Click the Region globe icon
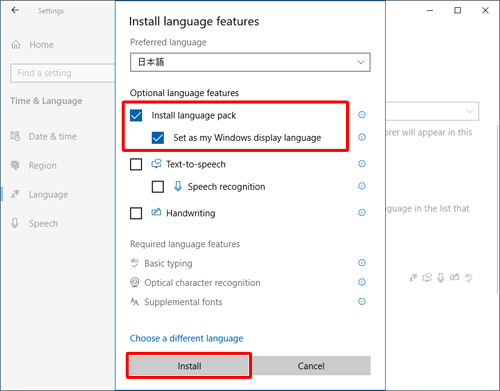Screen dimensions: 500x391 click(15, 165)
